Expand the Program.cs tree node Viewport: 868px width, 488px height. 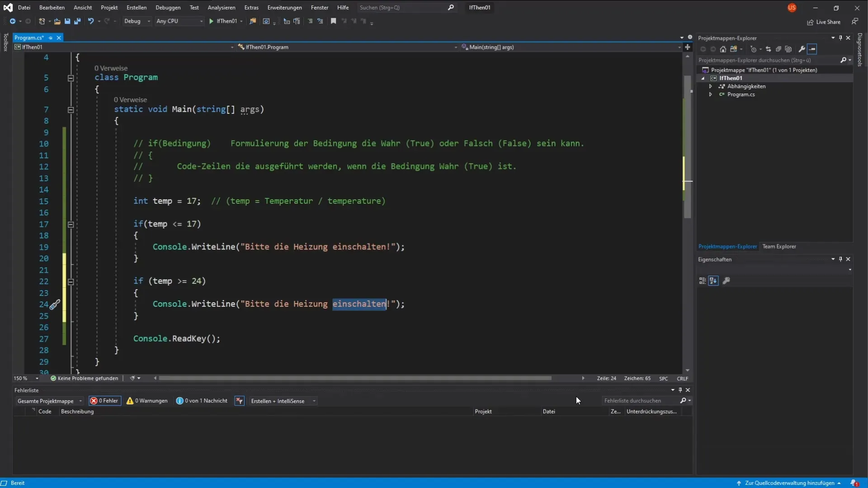click(x=711, y=94)
